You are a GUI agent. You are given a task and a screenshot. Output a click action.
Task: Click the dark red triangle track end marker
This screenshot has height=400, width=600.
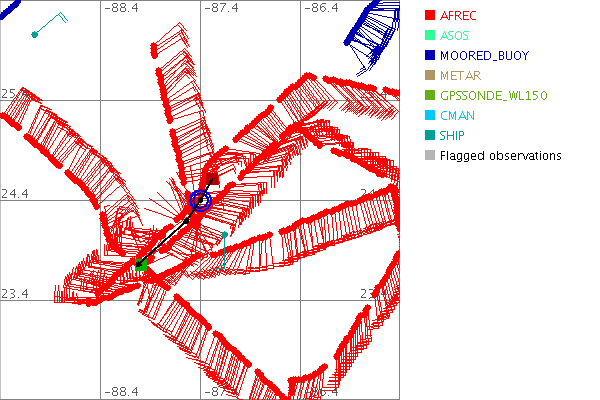[x=212, y=179]
